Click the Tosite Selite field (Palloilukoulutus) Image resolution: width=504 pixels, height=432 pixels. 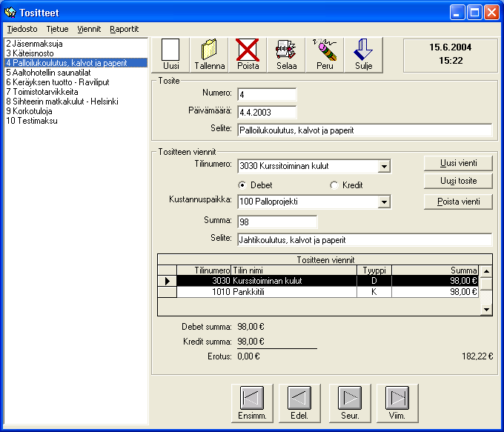pyautogui.click(x=365, y=130)
